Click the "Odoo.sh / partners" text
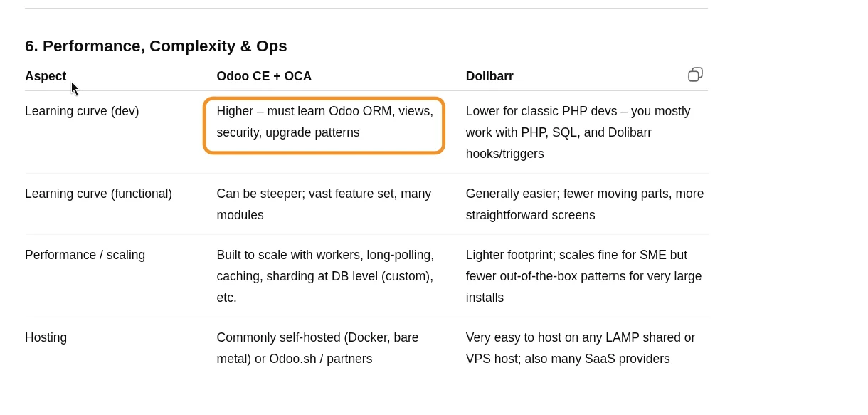868x415 pixels. click(x=320, y=359)
